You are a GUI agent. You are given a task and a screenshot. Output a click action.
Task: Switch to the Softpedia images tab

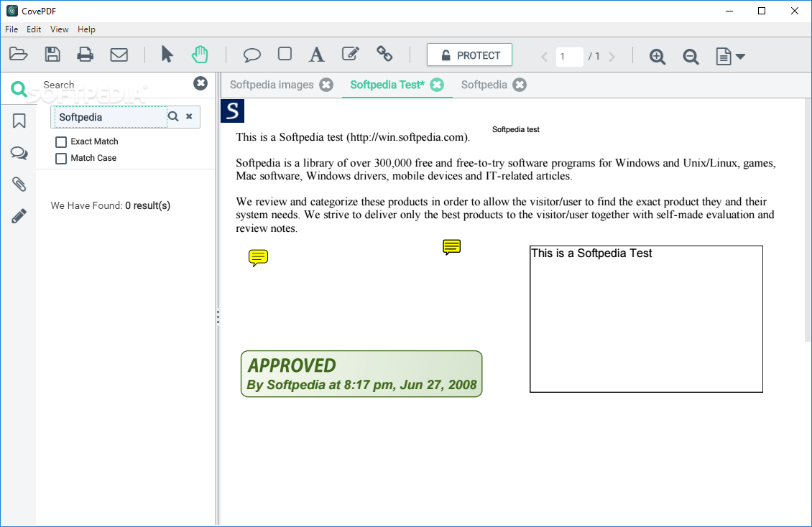click(x=272, y=85)
